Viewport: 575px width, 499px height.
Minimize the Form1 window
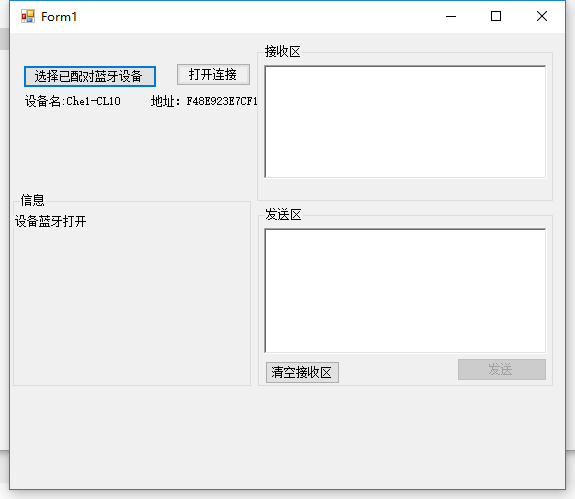tap(451, 16)
